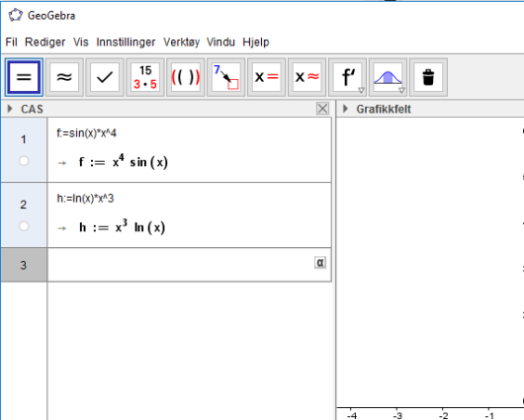The width and height of the screenshot is (524, 420).
Task: Click input text f:=sin(x)*x^4
Action: [x=87, y=133]
